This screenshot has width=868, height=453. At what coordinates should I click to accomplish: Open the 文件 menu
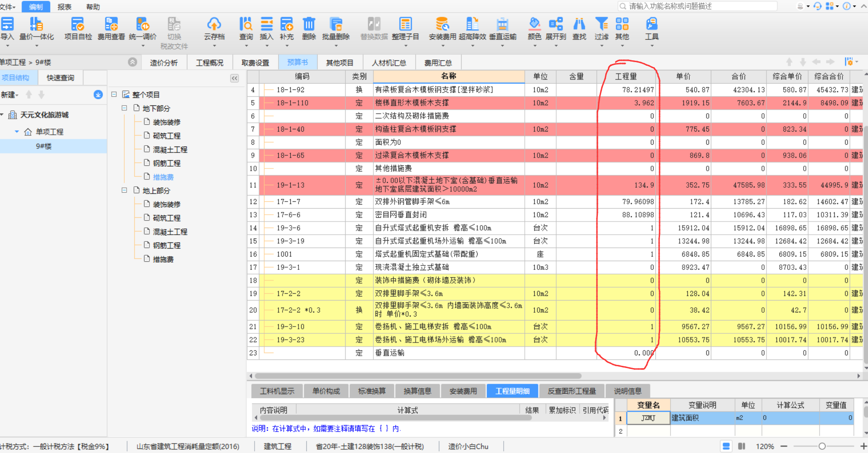(7, 7)
